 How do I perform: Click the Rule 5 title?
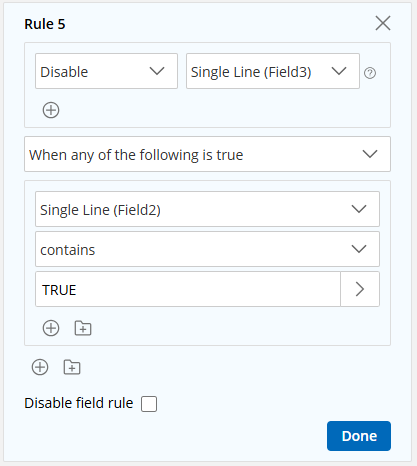click(x=45, y=24)
